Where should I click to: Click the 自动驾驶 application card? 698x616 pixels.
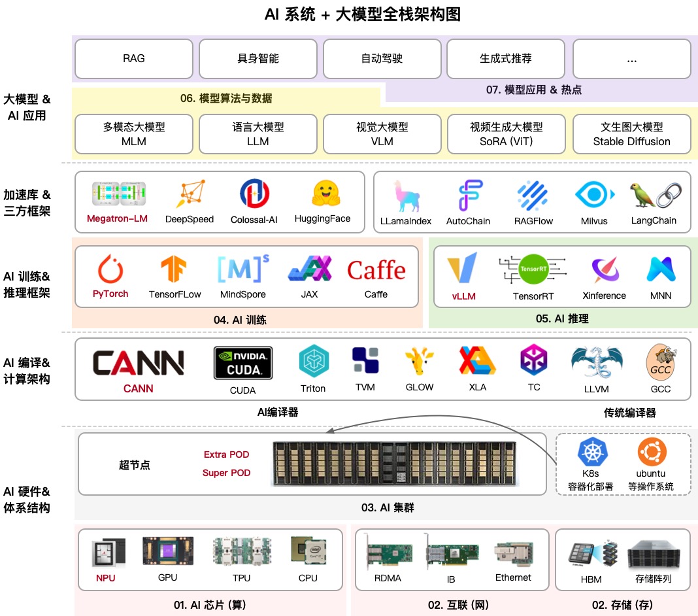point(382,58)
